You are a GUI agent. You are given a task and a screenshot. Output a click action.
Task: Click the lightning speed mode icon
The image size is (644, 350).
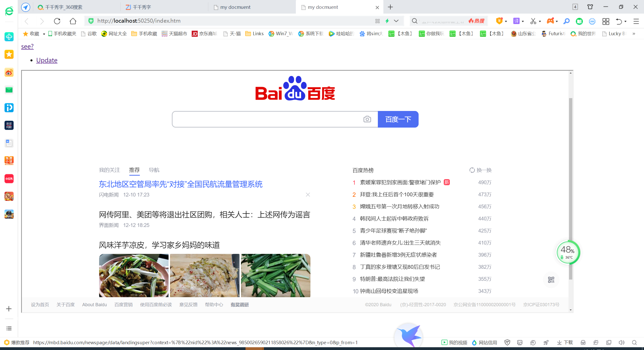[387, 21]
